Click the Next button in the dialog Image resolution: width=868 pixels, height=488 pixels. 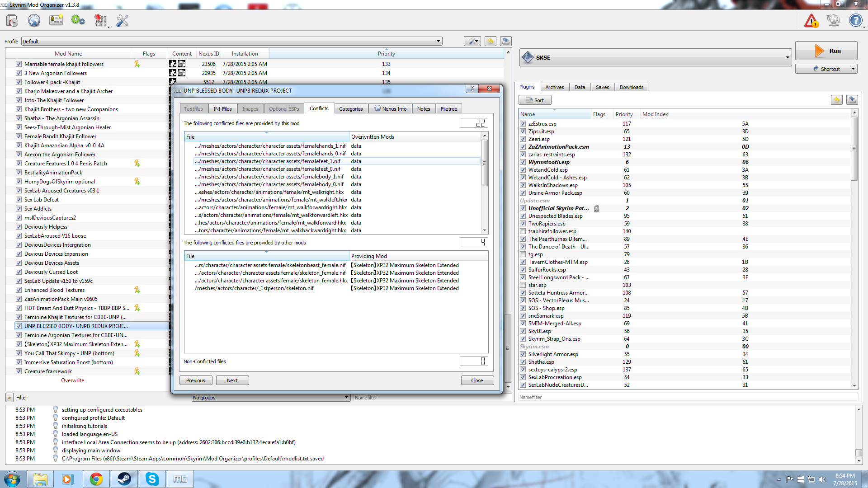click(x=232, y=380)
